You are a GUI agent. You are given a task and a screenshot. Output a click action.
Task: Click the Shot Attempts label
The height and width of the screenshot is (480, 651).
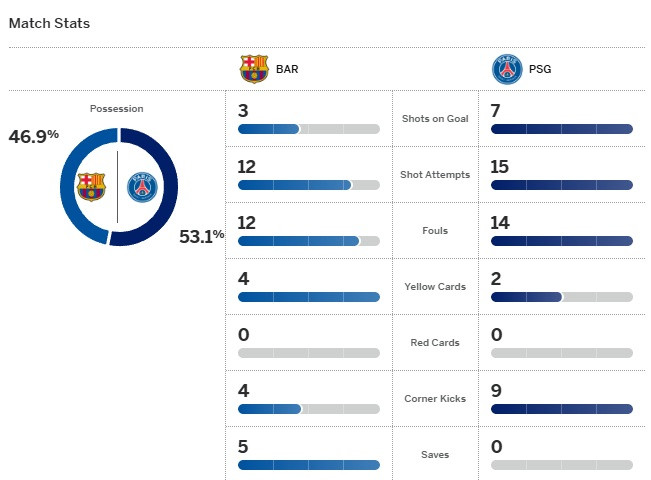pyautogui.click(x=435, y=175)
